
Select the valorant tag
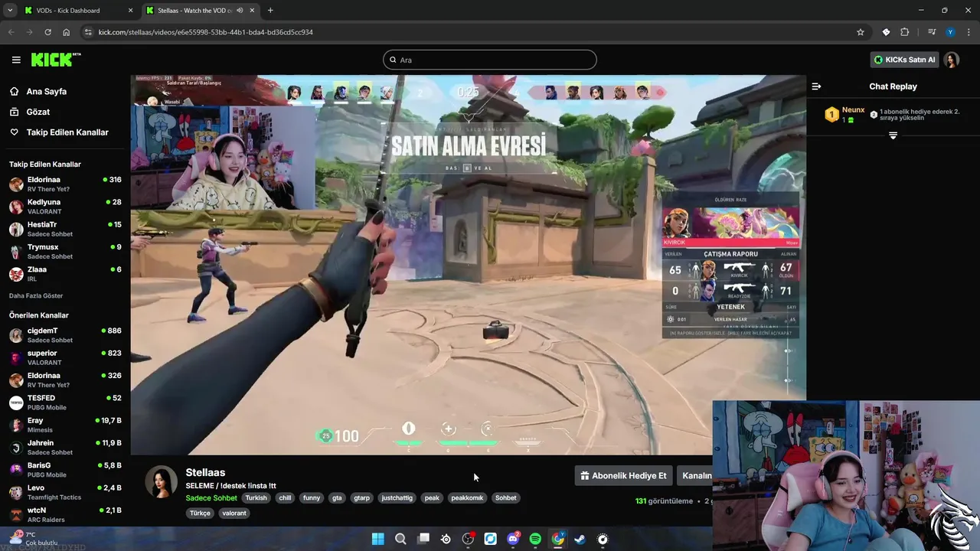click(234, 513)
